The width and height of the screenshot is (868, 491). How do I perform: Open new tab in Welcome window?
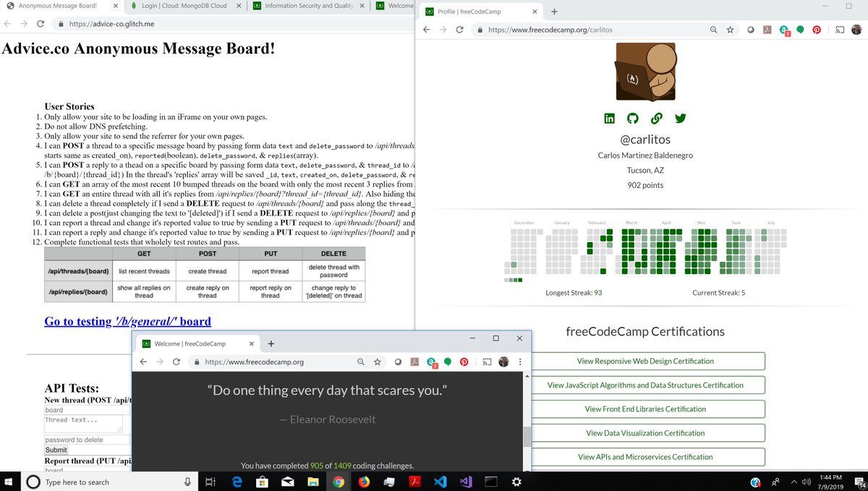tap(271, 343)
